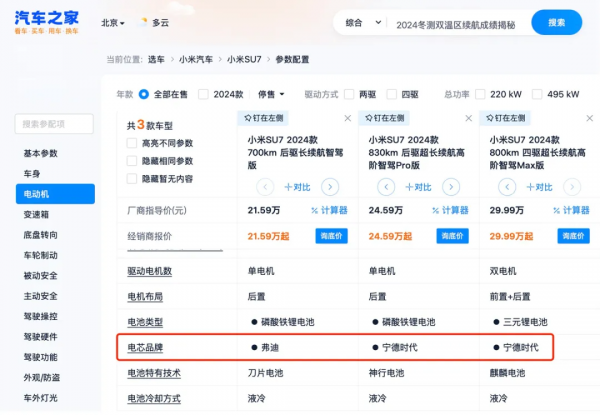Select 电动机 in the sidebar
This screenshot has height=415, width=600.
55,194
